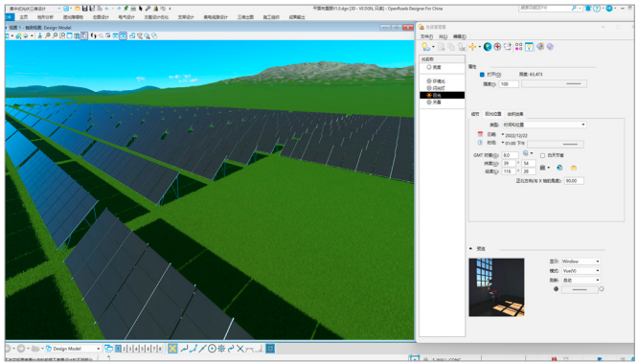Switch to view number 2 toggle
Image resolution: width=638 pixels, height=364 pixels.
pos(125,349)
